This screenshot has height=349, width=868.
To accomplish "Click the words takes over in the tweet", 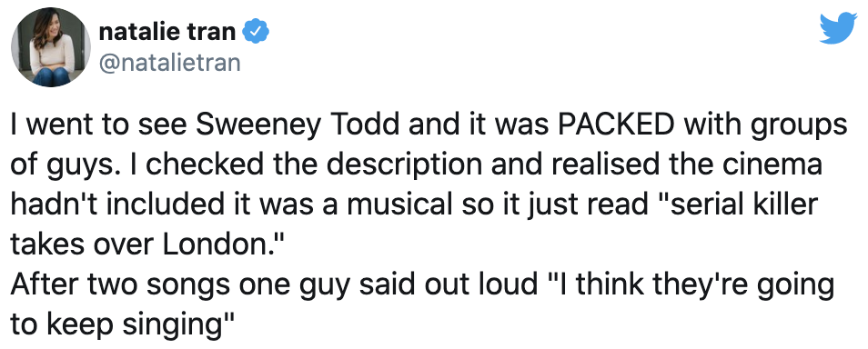I will click(83, 243).
